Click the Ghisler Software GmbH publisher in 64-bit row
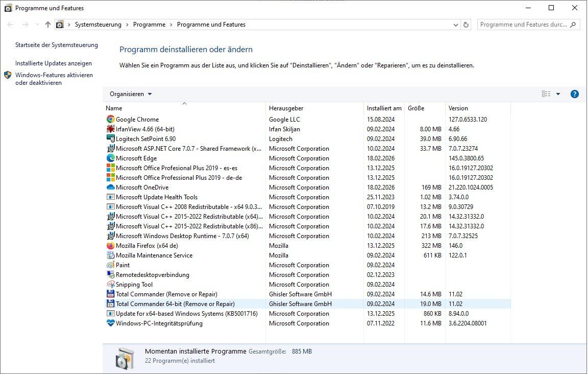 coord(300,304)
